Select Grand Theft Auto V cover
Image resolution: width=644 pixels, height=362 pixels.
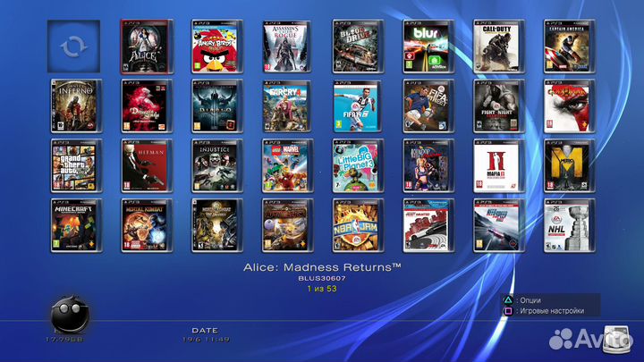pyautogui.click(x=75, y=165)
